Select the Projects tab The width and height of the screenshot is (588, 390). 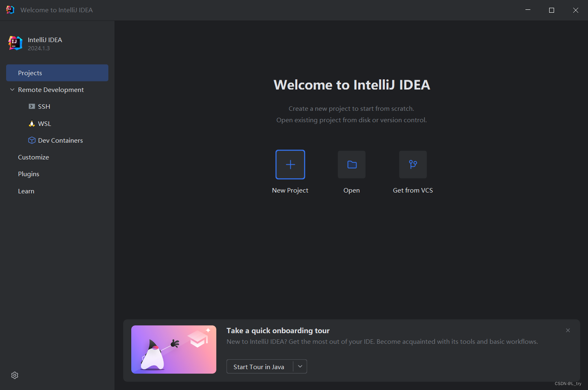click(x=57, y=73)
